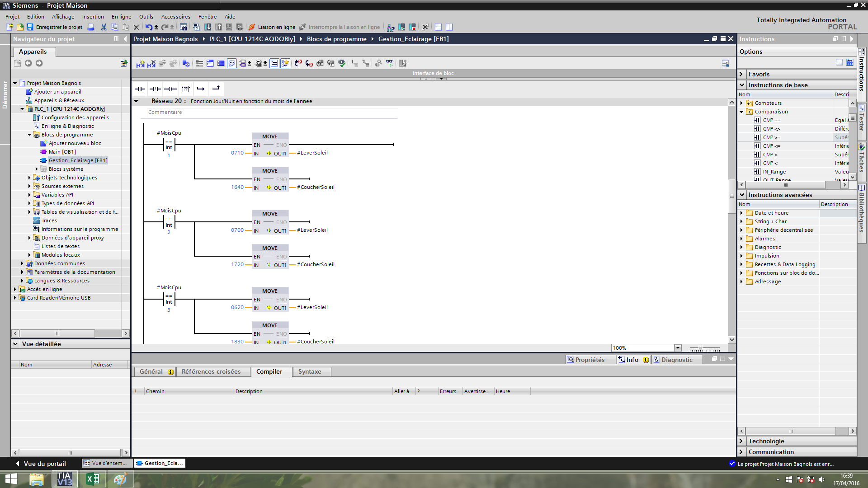The height and width of the screenshot is (488, 868).
Task: Expand the Variables API tree node
Action: (x=30, y=195)
